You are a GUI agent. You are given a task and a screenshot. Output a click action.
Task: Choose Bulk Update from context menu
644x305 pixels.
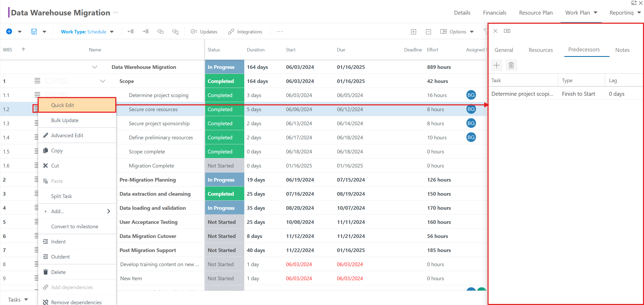click(77, 120)
